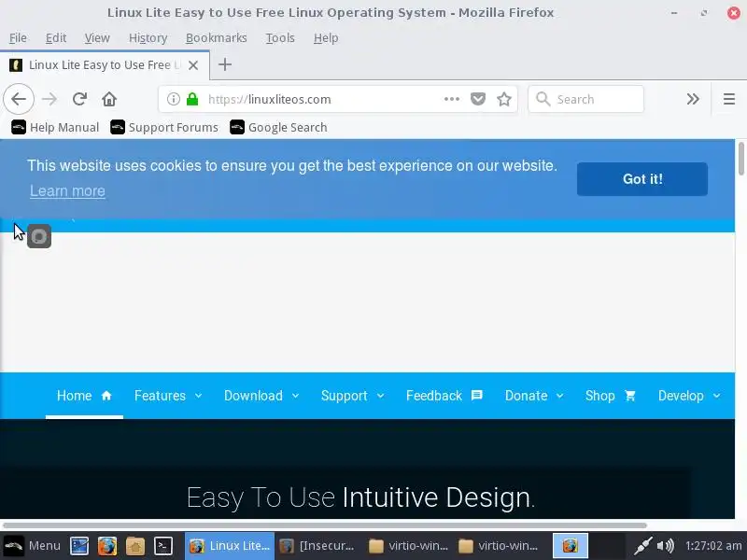747x560 pixels.
Task: Click the clock showing 1:27:02 am
Action: (x=713, y=546)
